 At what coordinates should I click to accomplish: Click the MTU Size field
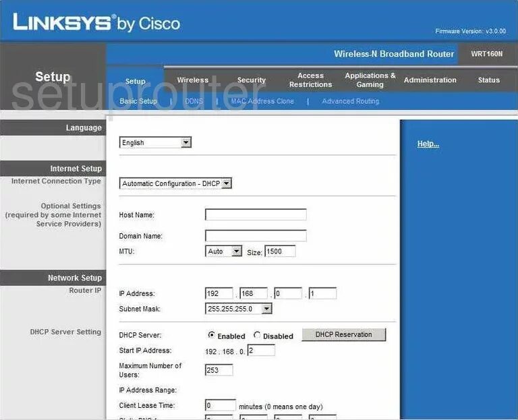coord(280,251)
